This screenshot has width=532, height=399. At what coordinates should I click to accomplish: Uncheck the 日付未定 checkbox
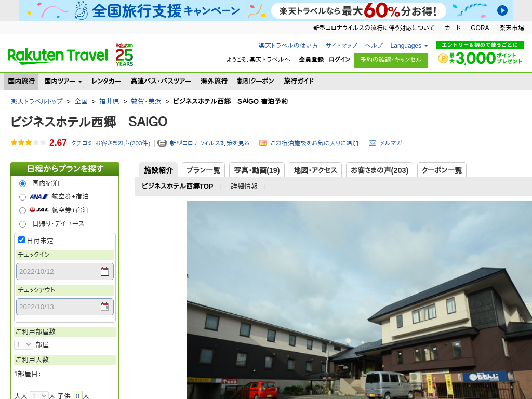click(21, 240)
